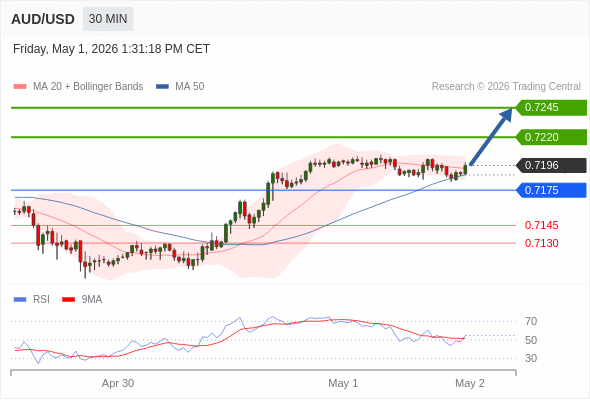
Task: Click the Apr 30 date axis label
Action: pyautogui.click(x=118, y=383)
